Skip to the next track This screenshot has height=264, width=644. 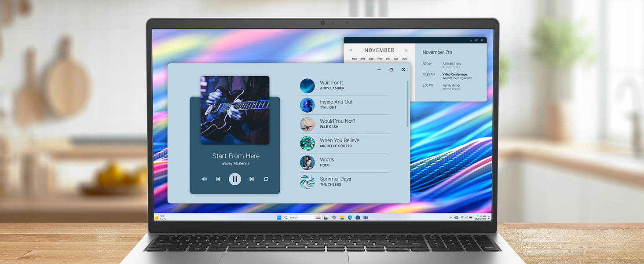(252, 179)
